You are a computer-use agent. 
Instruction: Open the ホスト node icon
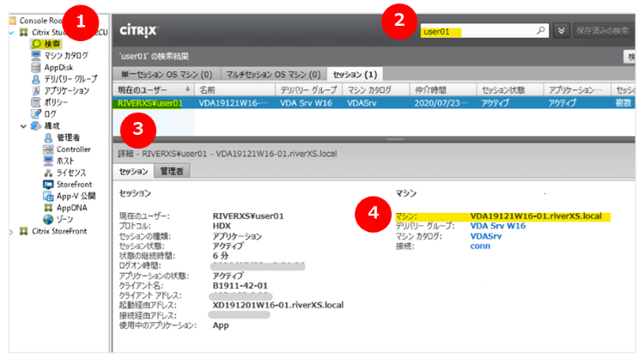coord(48,161)
